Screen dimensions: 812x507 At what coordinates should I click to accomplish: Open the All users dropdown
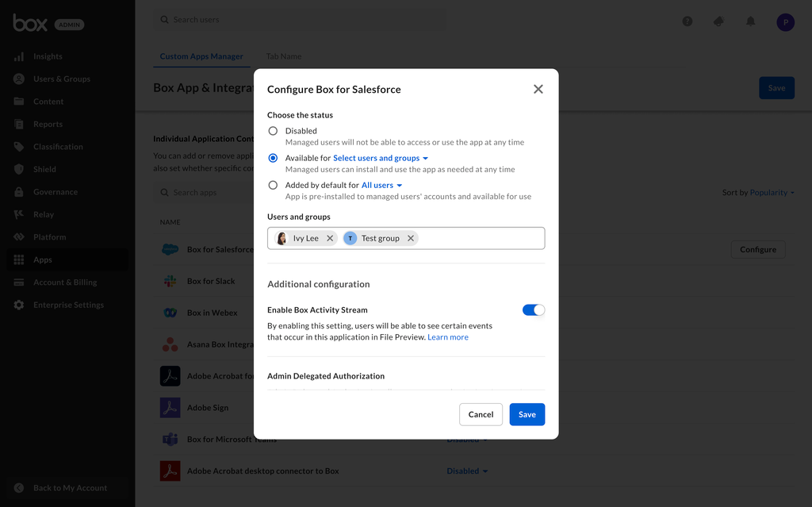click(382, 185)
